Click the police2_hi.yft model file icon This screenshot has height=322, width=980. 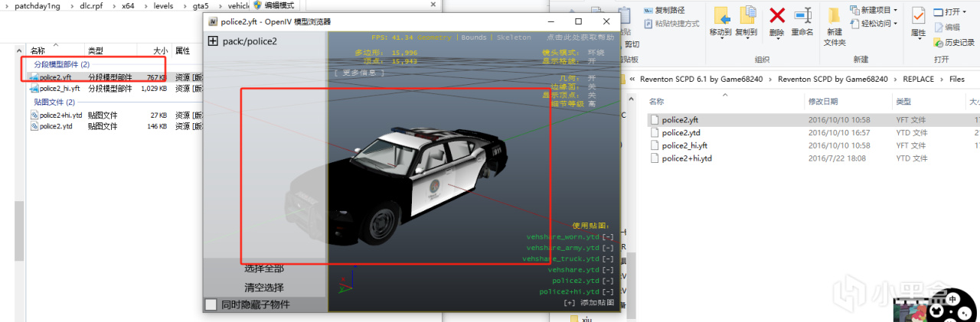tap(34, 89)
